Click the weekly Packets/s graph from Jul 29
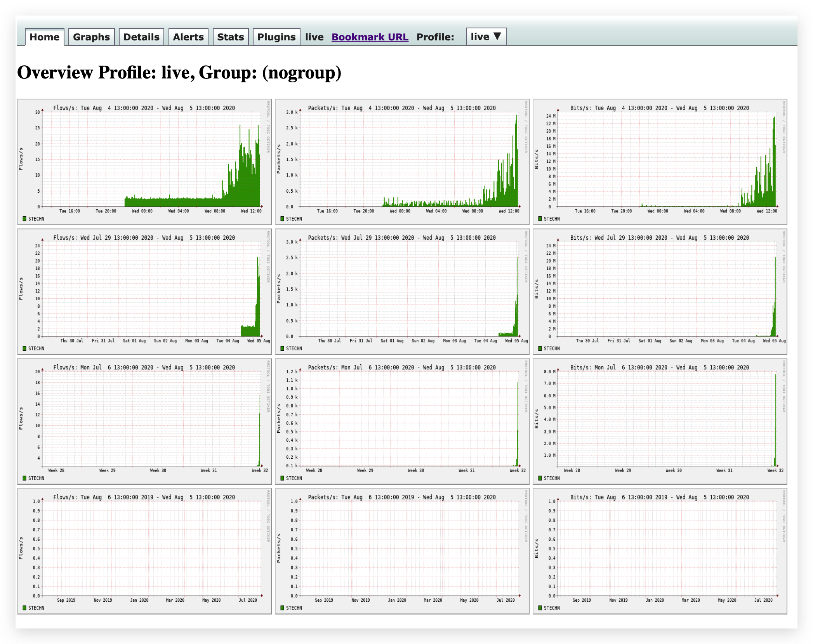Screen dimensions: 813x644 (x=402, y=291)
